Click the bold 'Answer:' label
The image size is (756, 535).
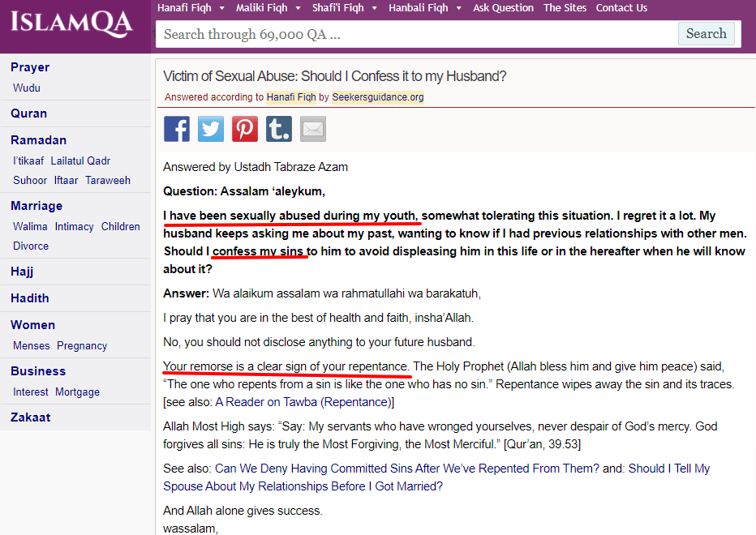[186, 293]
